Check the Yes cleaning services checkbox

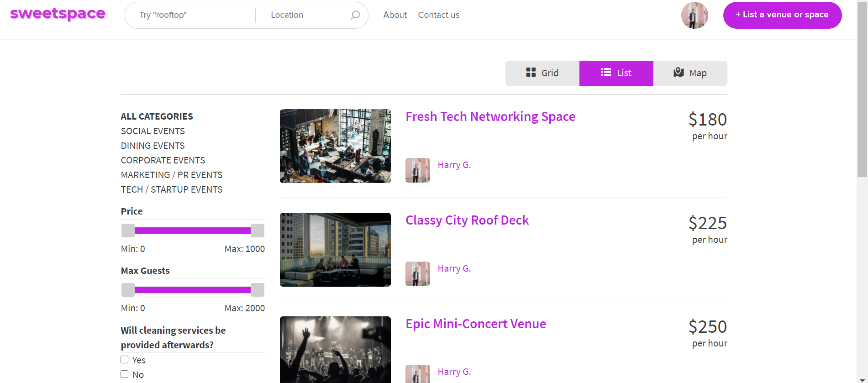coord(125,360)
